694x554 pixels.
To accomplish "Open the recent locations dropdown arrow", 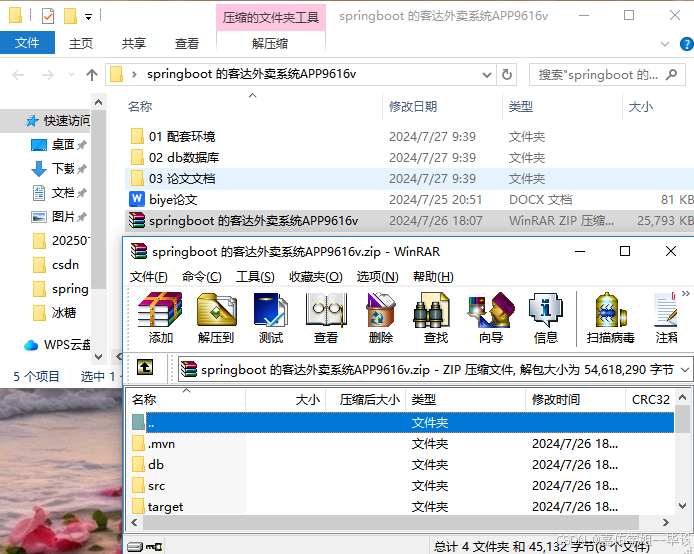I will point(71,75).
